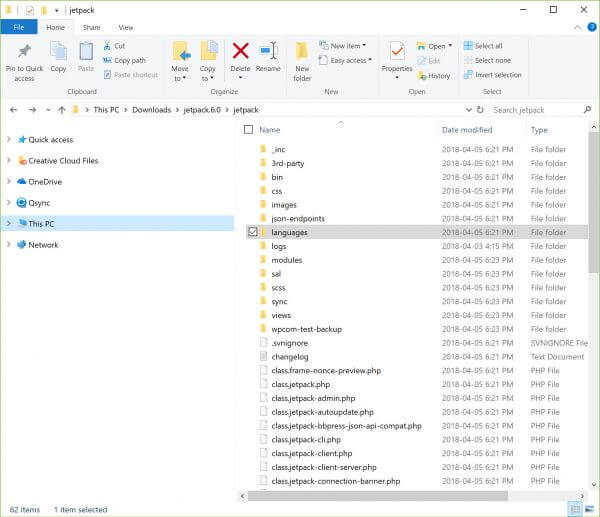600x517 pixels.
Task: Open the New item dropdown
Action: pyautogui.click(x=342, y=46)
